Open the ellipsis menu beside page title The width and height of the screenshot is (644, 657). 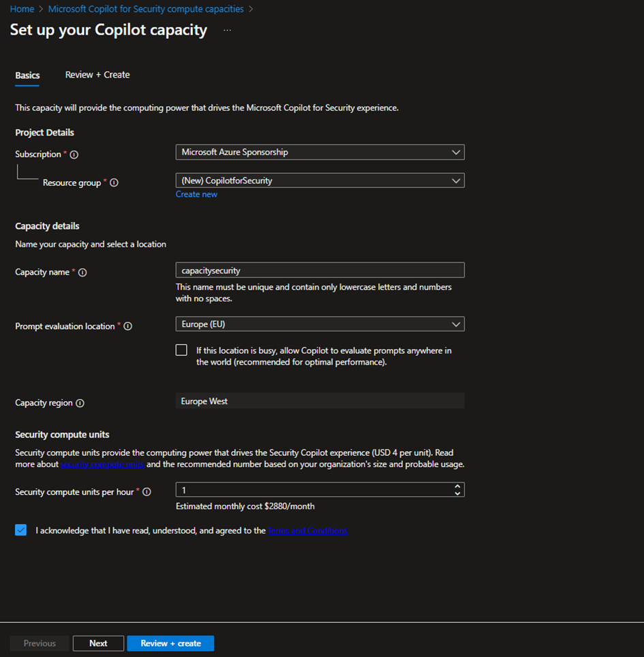(x=227, y=31)
